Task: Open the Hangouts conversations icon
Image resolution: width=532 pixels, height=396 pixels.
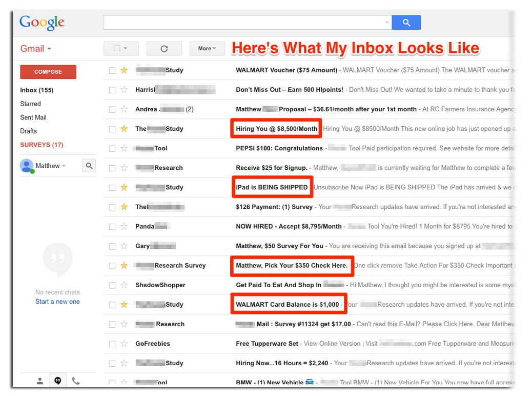Action: tap(58, 381)
